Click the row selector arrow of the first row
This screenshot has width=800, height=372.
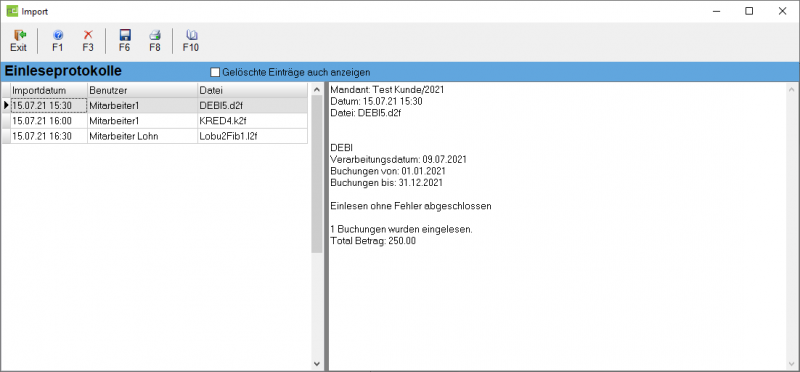[x=6, y=106]
